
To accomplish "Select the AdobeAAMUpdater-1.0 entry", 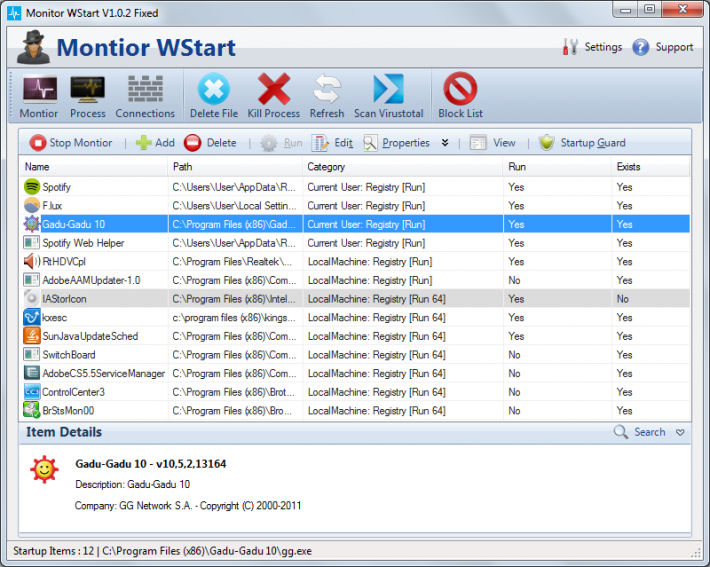I will click(x=355, y=280).
